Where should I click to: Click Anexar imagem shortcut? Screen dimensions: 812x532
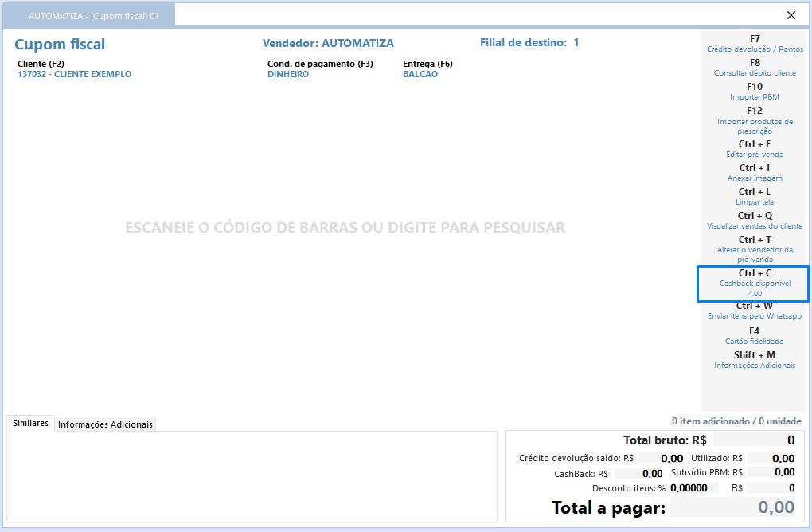(755, 173)
